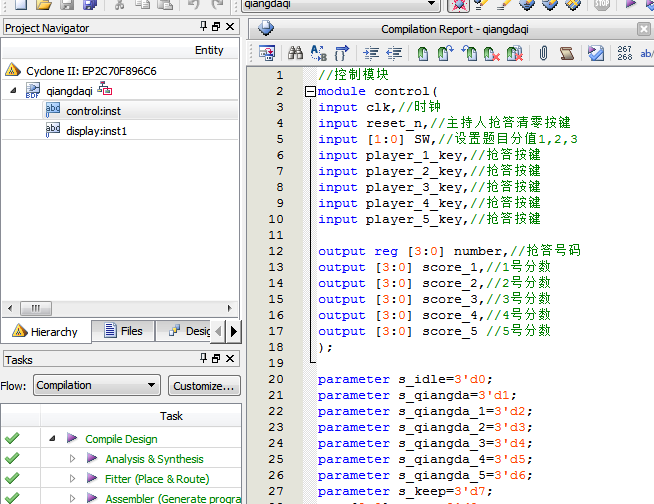
Task: Click the Find binoculars icon
Action: pos(295,52)
